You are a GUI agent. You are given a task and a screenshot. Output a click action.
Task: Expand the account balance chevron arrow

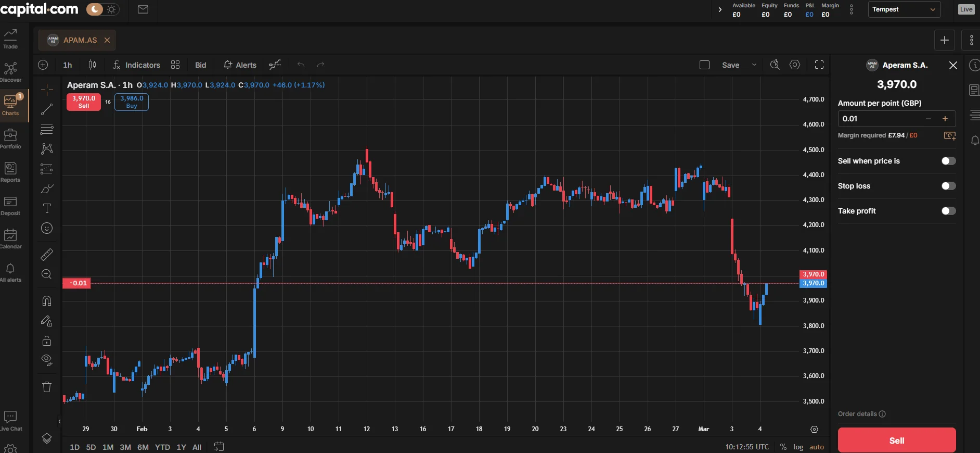point(720,9)
